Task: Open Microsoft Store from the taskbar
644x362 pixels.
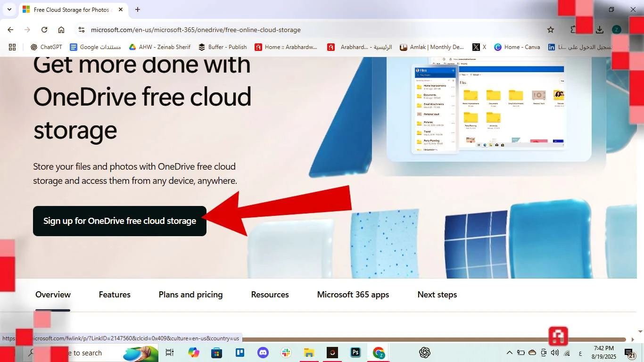Action: [216, 353]
